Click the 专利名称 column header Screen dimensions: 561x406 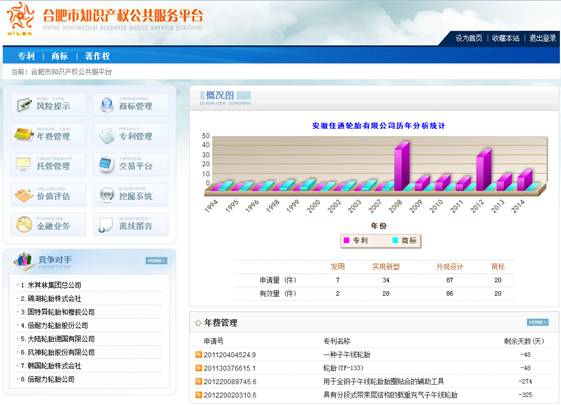click(x=337, y=341)
